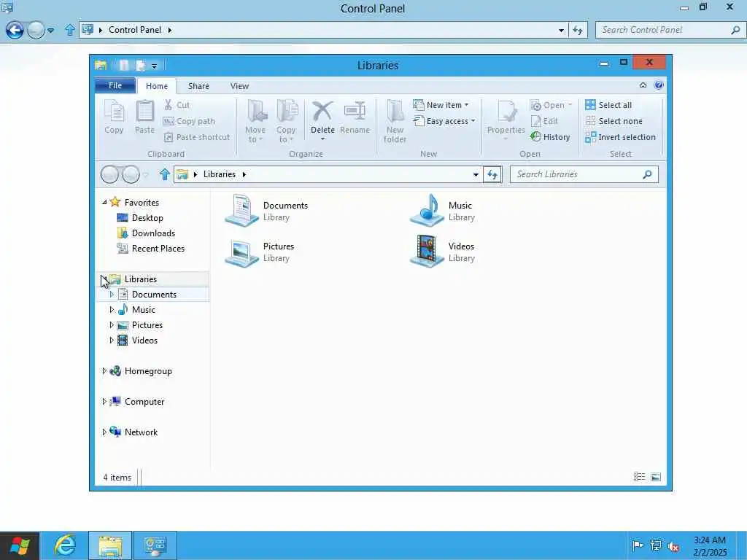
Task: Click the Edit button in Open group
Action: coord(544,121)
